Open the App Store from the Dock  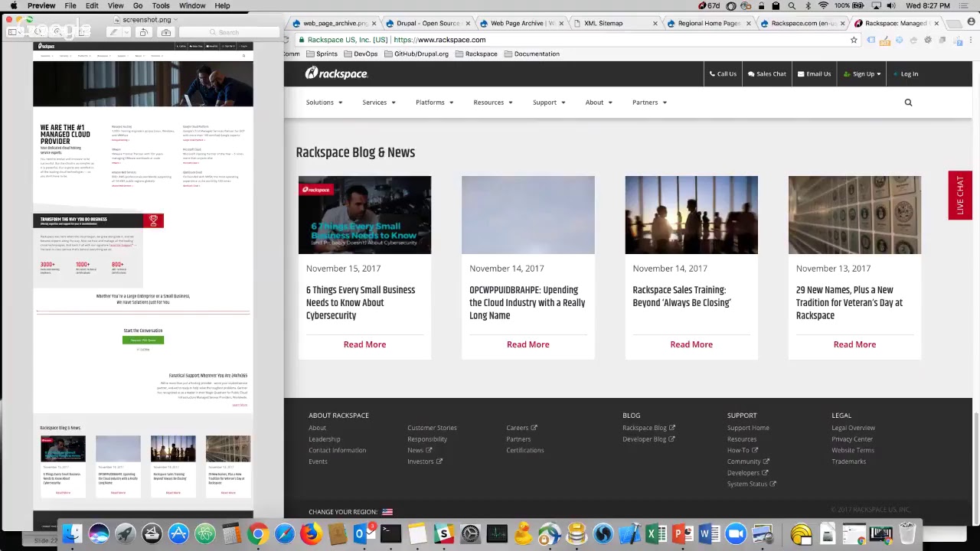click(x=178, y=533)
